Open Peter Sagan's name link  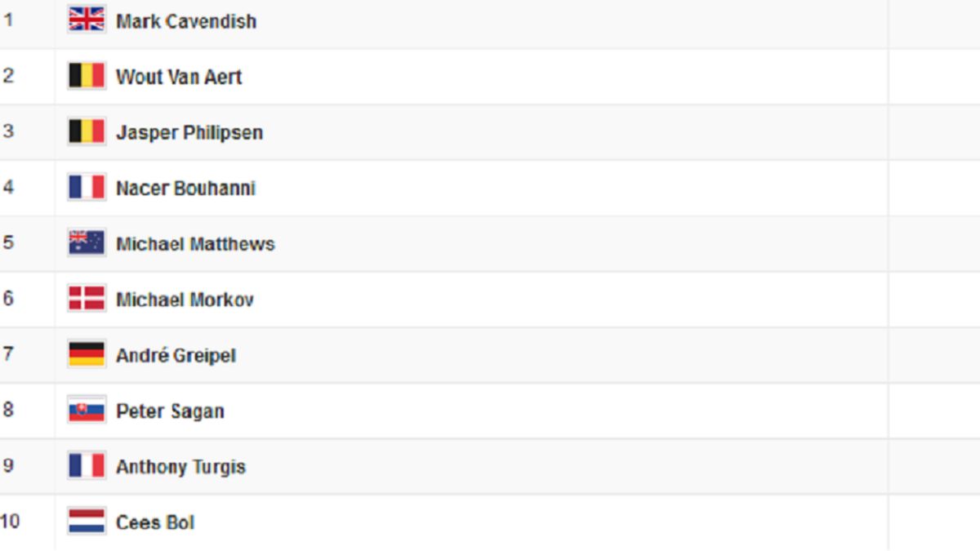pyautogui.click(x=170, y=411)
